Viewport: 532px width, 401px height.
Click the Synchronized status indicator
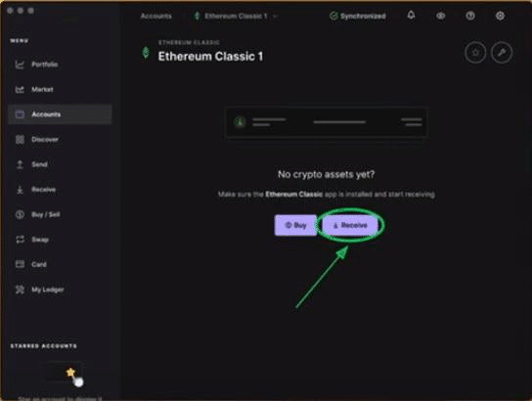point(358,16)
